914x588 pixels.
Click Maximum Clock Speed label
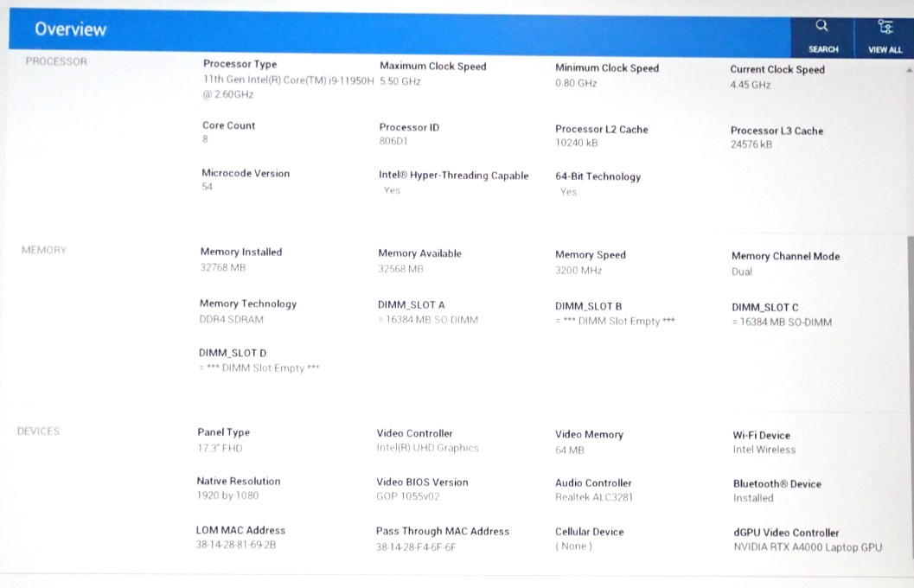(433, 67)
